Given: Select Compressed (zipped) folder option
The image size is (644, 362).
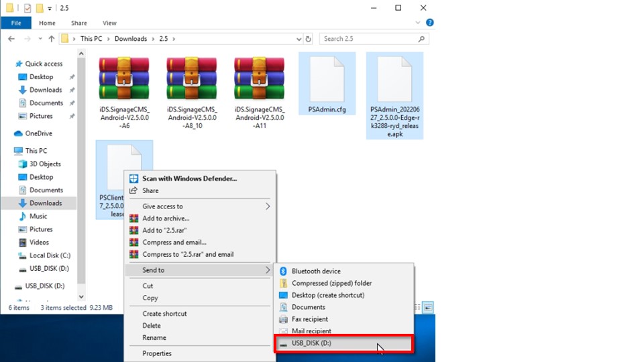Looking at the screenshot, I should tap(331, 284).
